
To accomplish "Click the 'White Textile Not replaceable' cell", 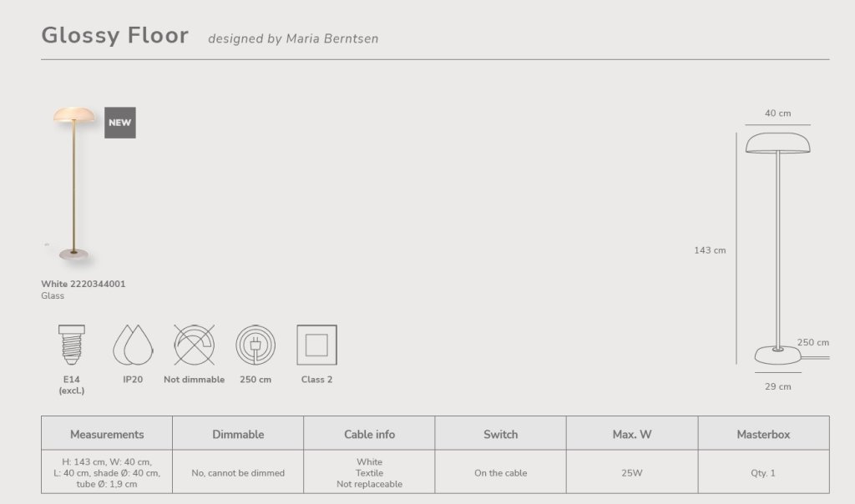I will click(369, 472).
